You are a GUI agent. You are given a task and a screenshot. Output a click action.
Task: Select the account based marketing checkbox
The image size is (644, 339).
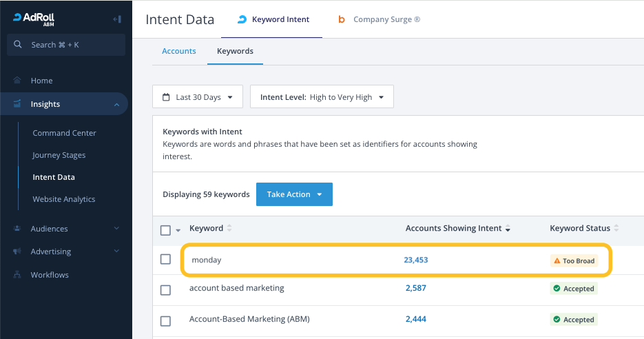tap(165, 290)
